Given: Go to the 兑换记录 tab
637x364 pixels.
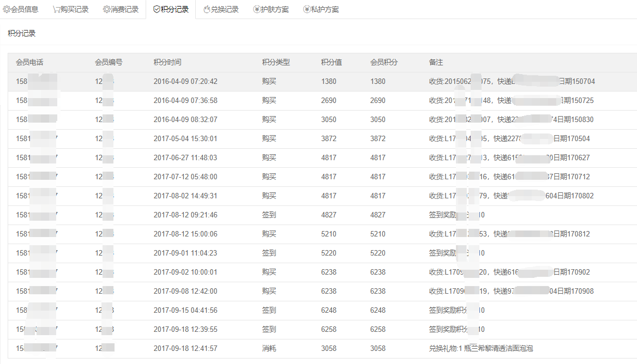Looking at the screenshot, I should [x=221, y=9].
